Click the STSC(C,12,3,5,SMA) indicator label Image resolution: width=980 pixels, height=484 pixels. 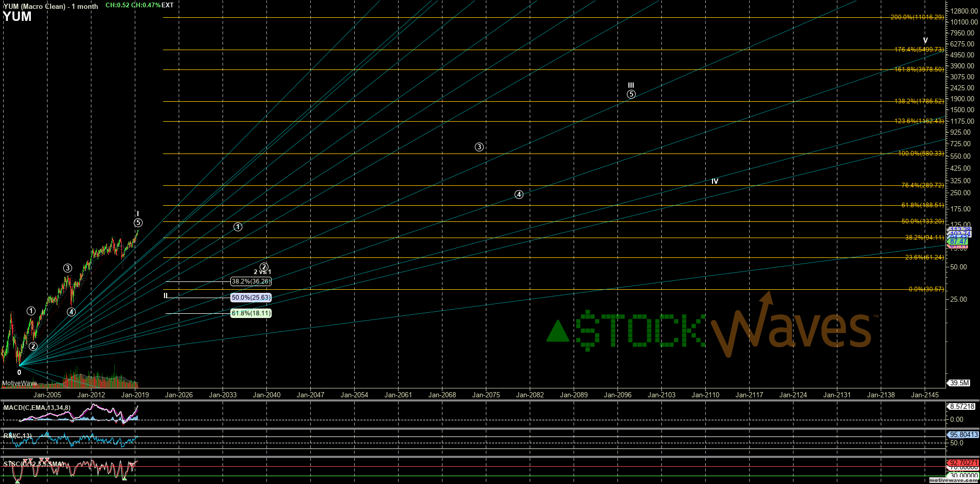[34, 464]
